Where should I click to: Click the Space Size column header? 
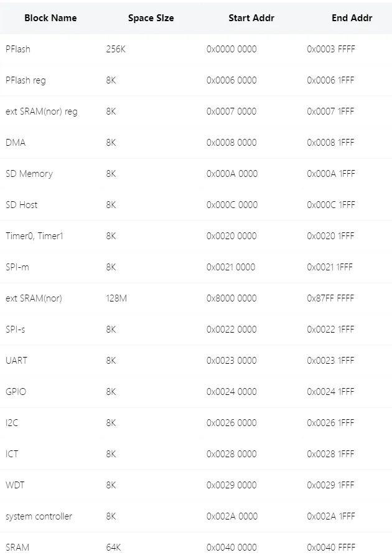pos(151,18)
